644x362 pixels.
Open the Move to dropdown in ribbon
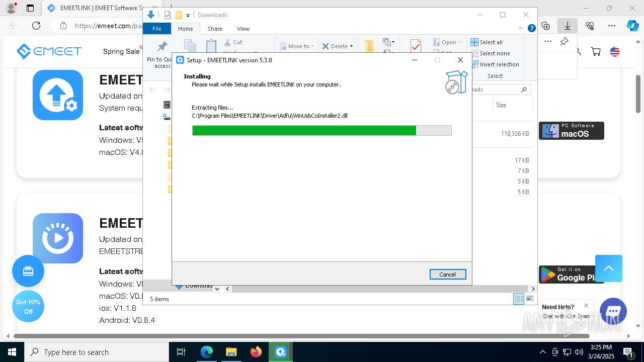tap(296, 46)
